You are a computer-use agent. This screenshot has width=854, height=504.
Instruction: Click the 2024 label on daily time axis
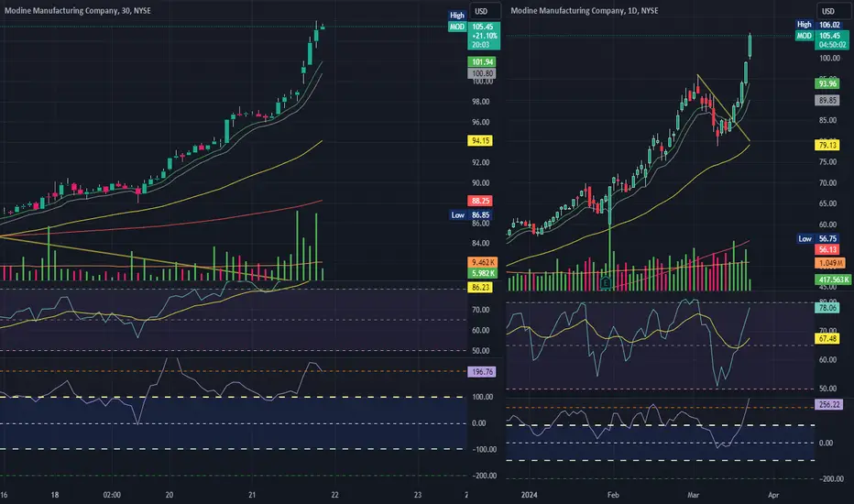tap(529, 495)
